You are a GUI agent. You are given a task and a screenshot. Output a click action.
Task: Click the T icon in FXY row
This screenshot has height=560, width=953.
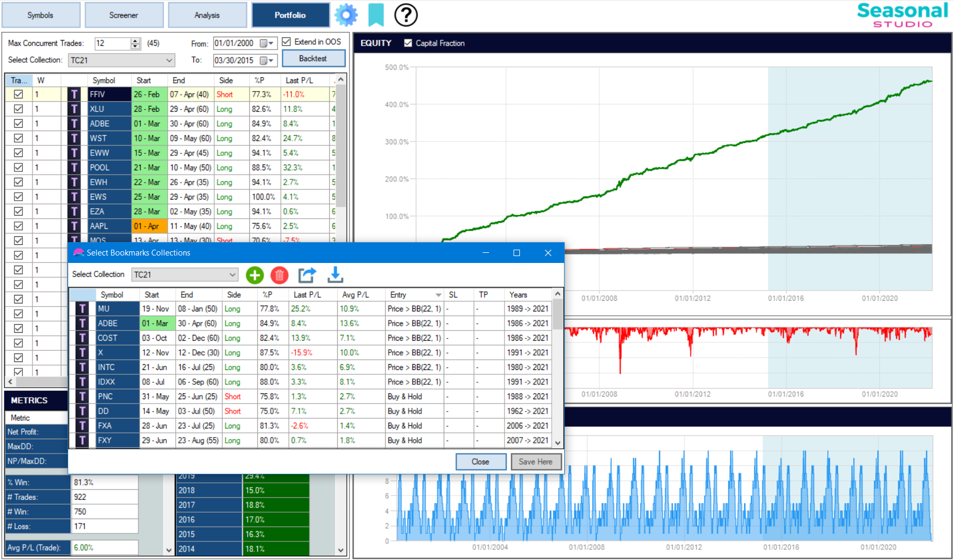tap(83, 440)
